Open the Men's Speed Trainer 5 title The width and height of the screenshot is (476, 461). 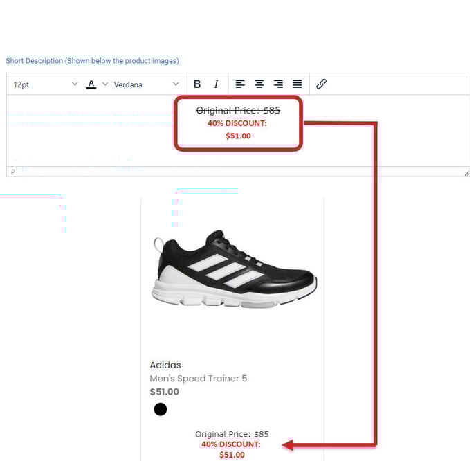click(x=198, y=379)
